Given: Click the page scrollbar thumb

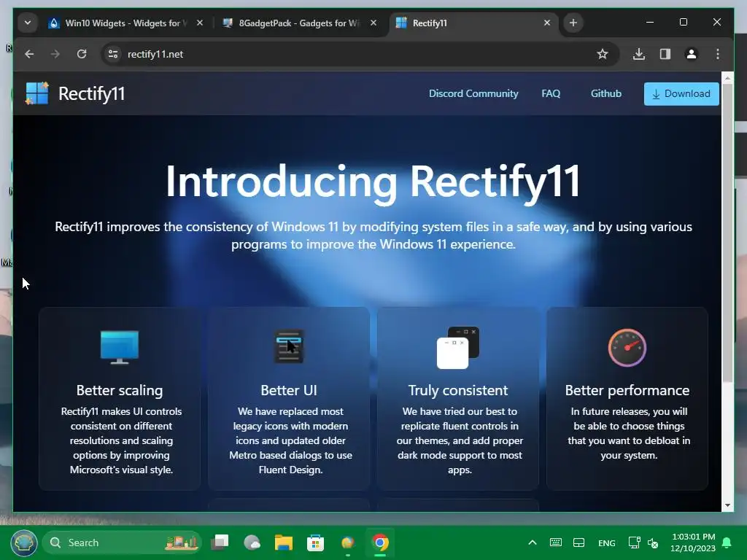Looking at the screenshot, I should (727, 233).
